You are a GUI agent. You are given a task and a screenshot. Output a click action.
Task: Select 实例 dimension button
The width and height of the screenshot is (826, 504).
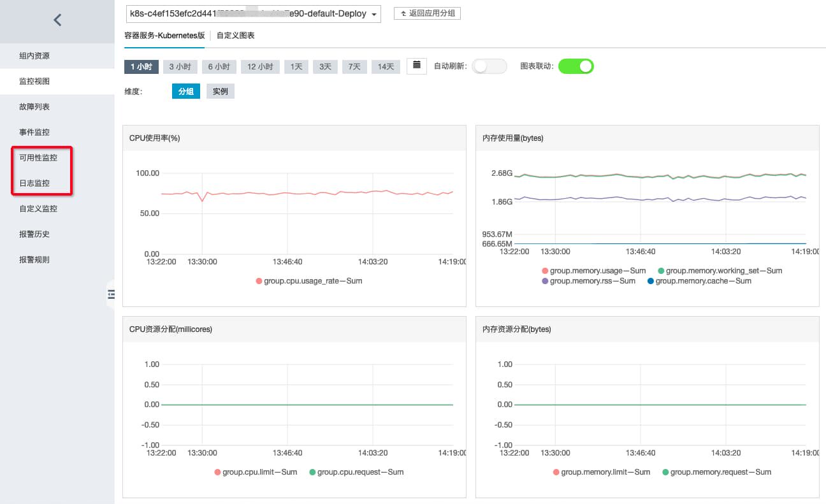pyautogui.click(x=221, y=92)
